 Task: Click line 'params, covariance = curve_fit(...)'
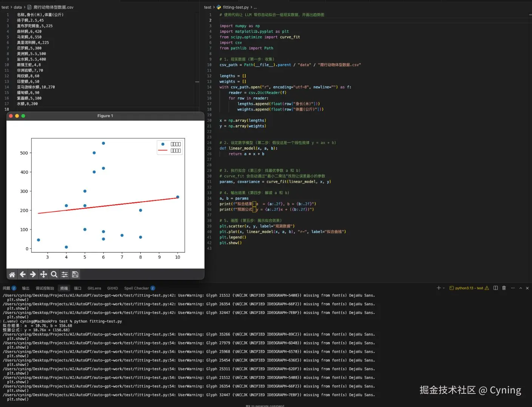275,182
